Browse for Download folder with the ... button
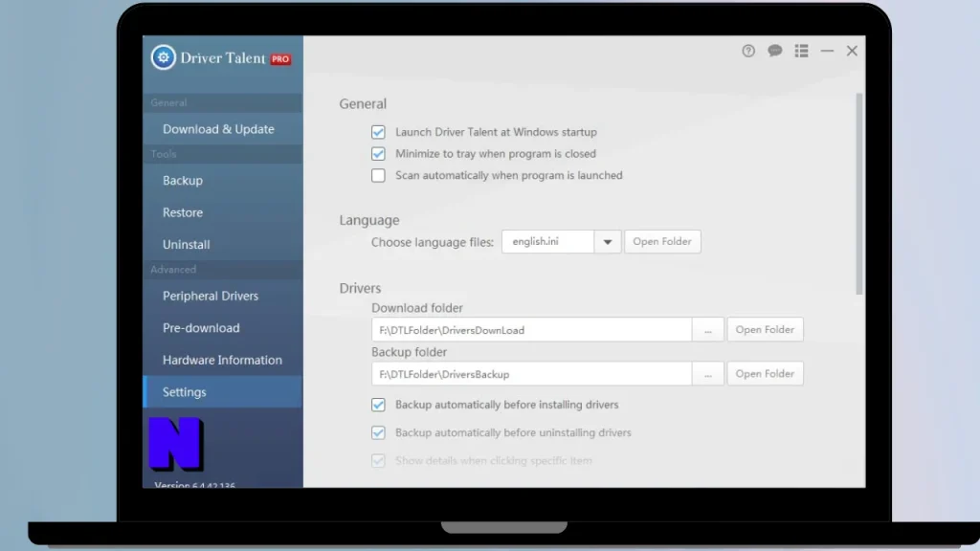The width and height of the screenshot is (980, 551). click(x=708, y=330)
